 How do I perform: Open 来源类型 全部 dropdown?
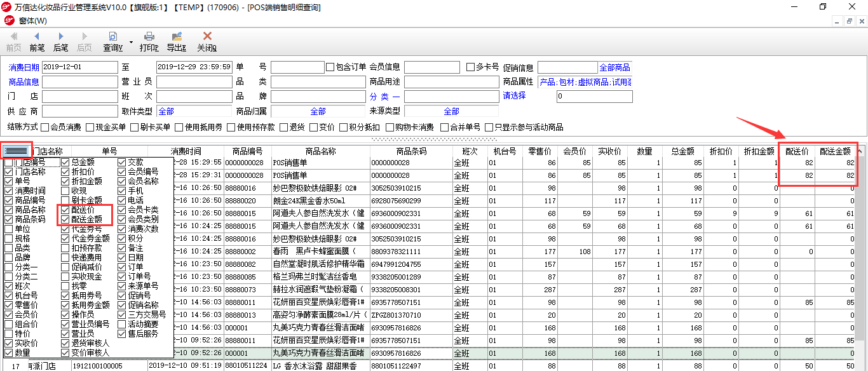point(451,111)
